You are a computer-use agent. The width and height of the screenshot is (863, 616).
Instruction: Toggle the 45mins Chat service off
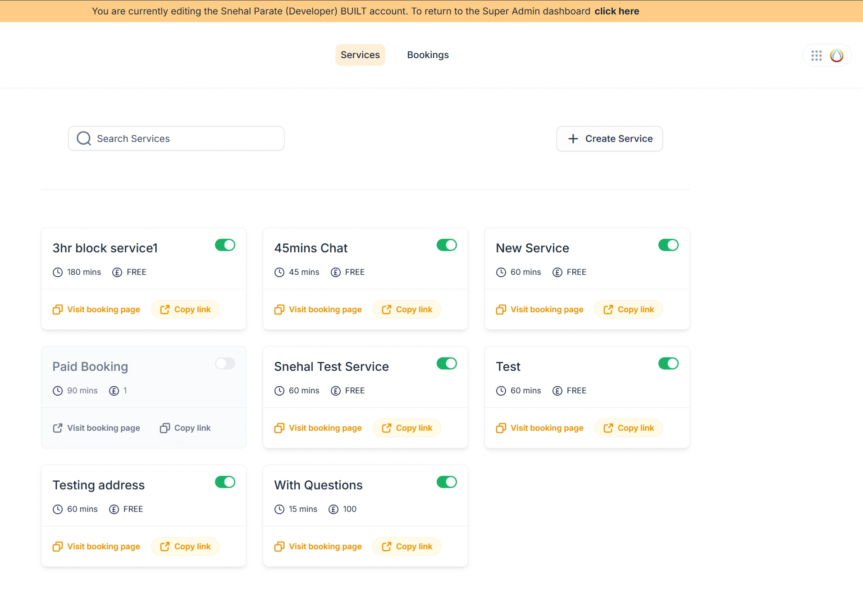click(x=447, y=245)
